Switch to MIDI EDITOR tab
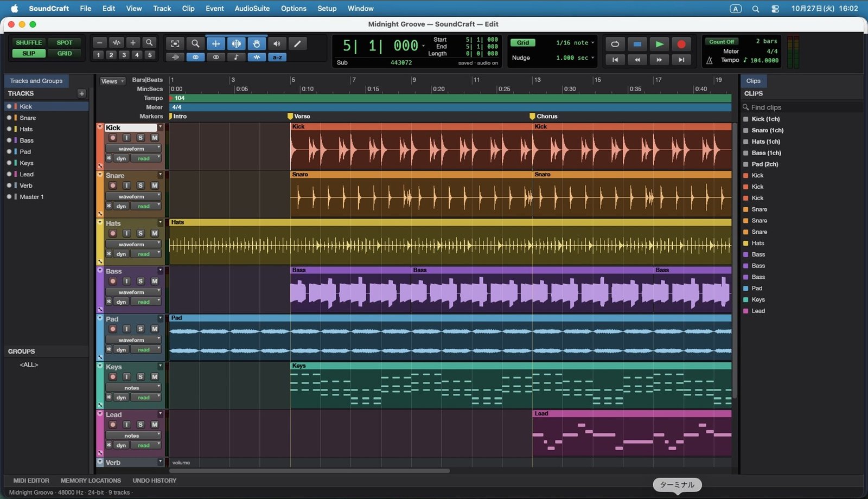Image resolution: width=868 pixels, height=499 pixels. pyautogui.click(x=31, y=481)
